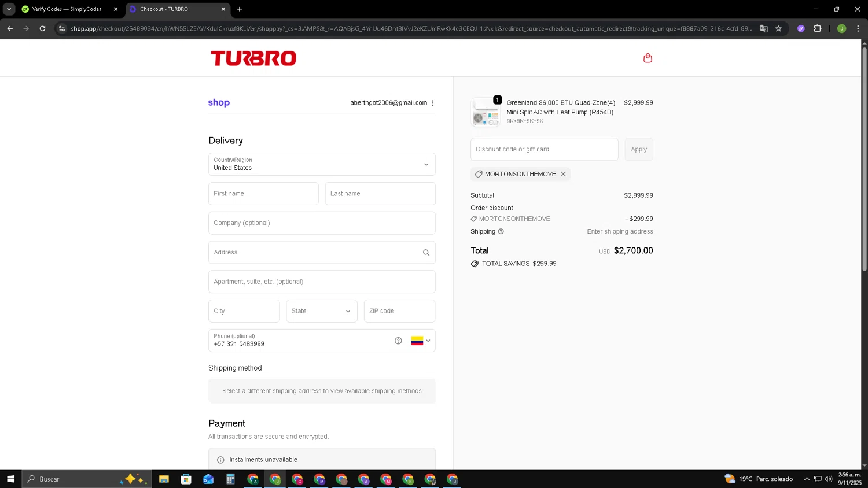Click the address search magnifier icon

click(426, 253)
